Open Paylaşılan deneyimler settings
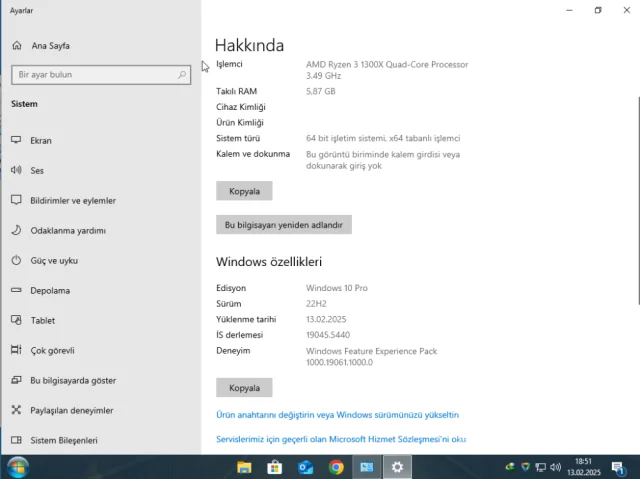The height and width of the screenshot is (479, 640). (x=71, y=411)
